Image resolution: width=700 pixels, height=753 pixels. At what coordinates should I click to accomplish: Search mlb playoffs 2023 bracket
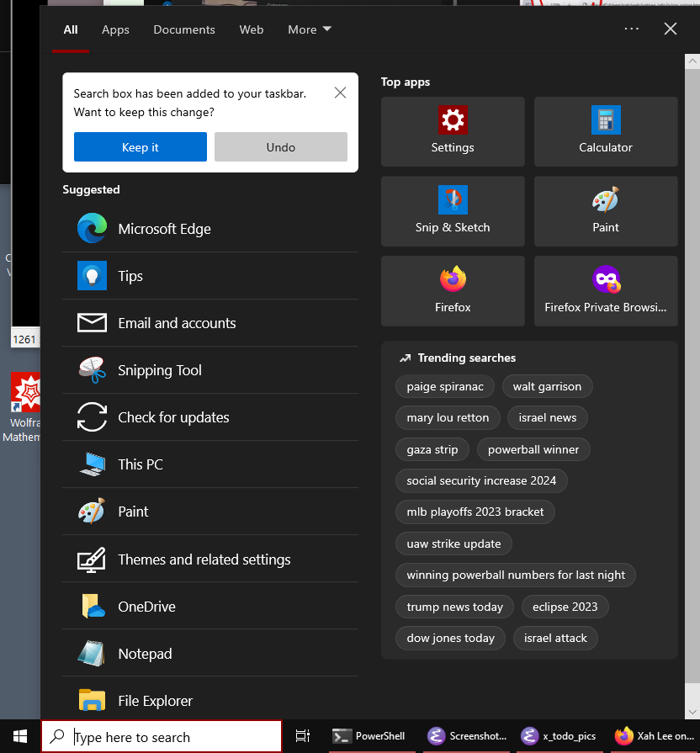click(475, 512)
